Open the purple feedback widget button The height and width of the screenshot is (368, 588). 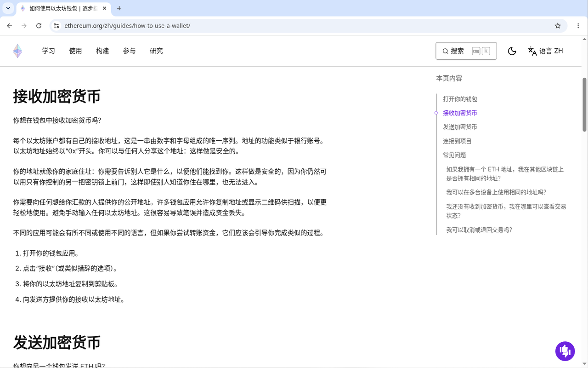[565, 351]
